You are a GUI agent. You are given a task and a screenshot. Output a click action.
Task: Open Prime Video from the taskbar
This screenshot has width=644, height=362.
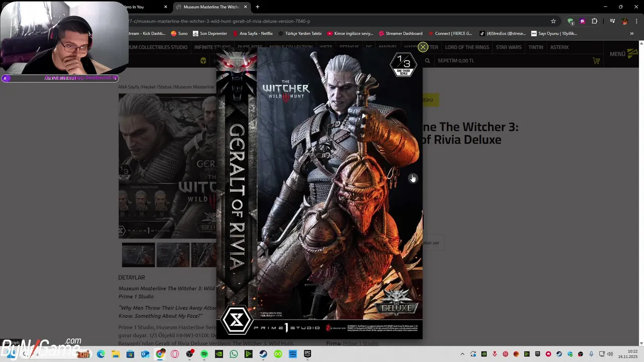(x=293, y=354)
